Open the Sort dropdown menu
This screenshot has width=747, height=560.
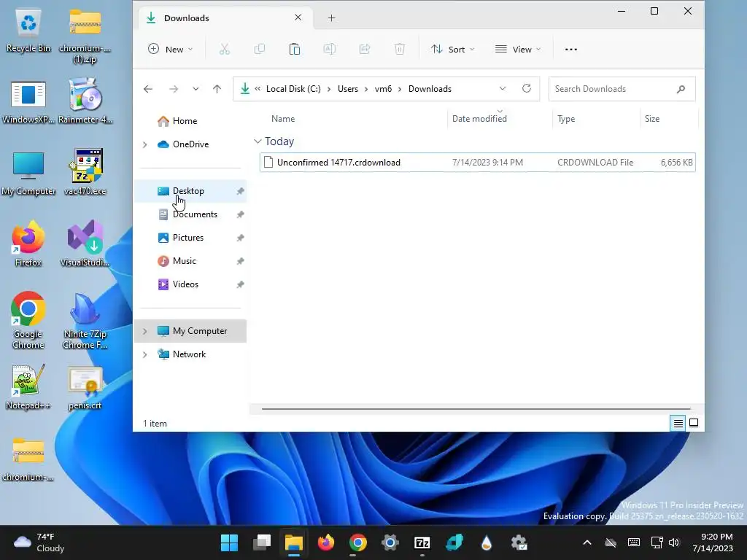point(452,49)
